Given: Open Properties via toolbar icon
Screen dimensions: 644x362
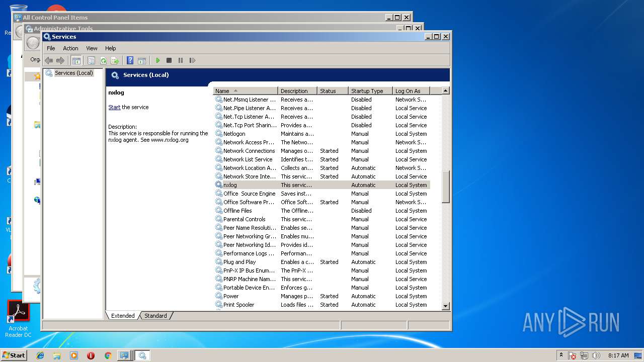Looking at the screenshot, I should click(91, 60).
